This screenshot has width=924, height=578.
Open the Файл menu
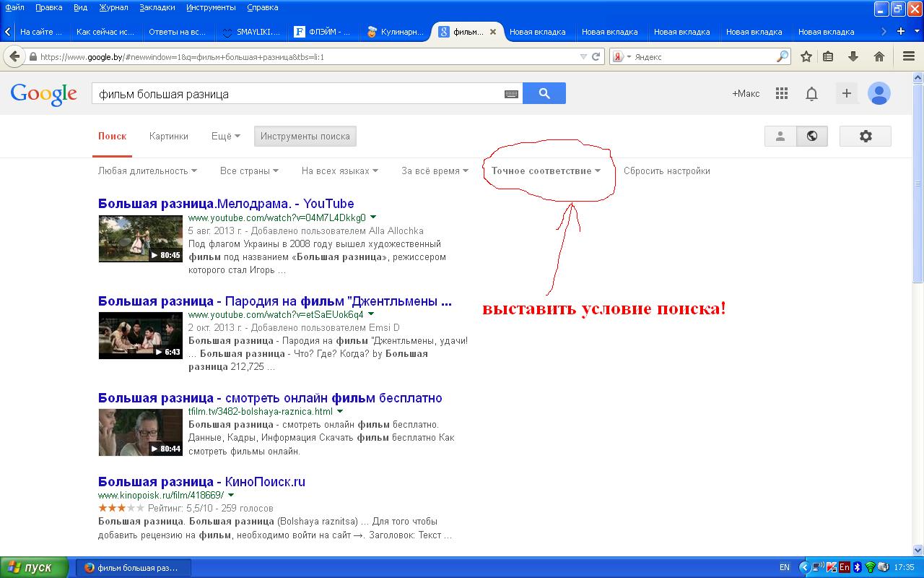click(14, 7)
